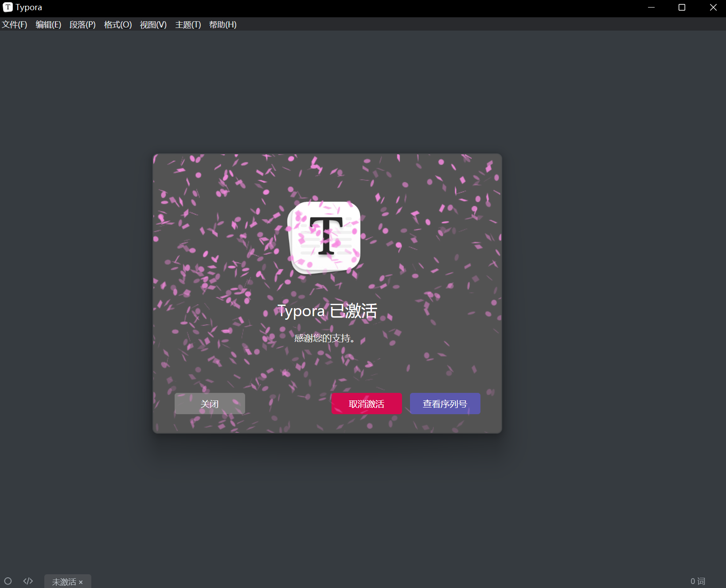Click the Typora app icon in title bar
The width and height of the screenshot is (726, 588).
8,7
